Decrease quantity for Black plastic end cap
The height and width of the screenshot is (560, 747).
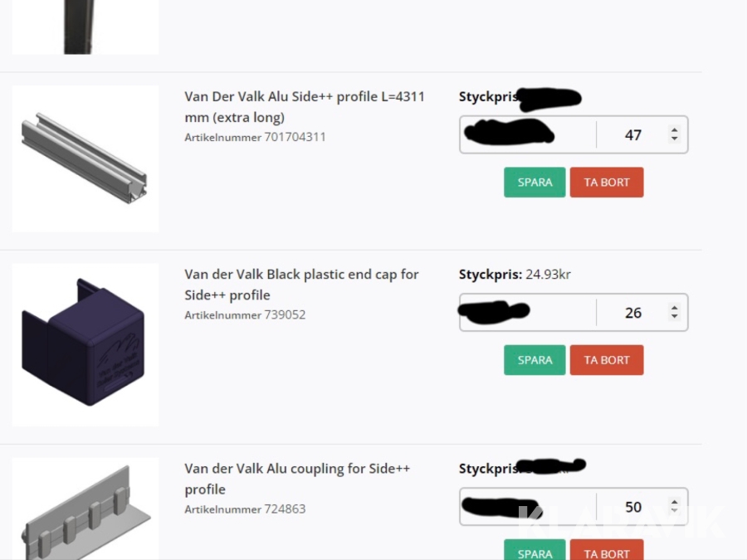[674, 317]
